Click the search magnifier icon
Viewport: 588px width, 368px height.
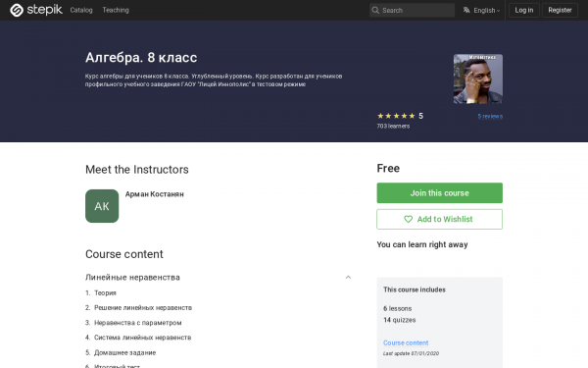[x=375, y=10]
